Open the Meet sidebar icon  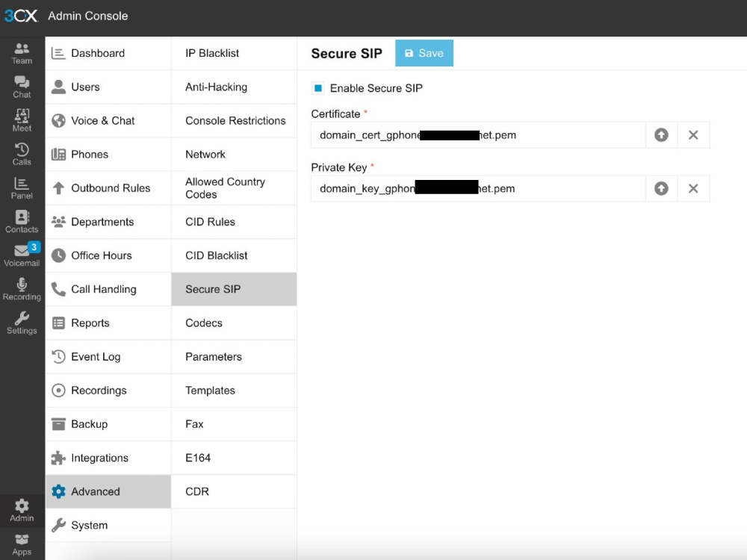(22, 120)
